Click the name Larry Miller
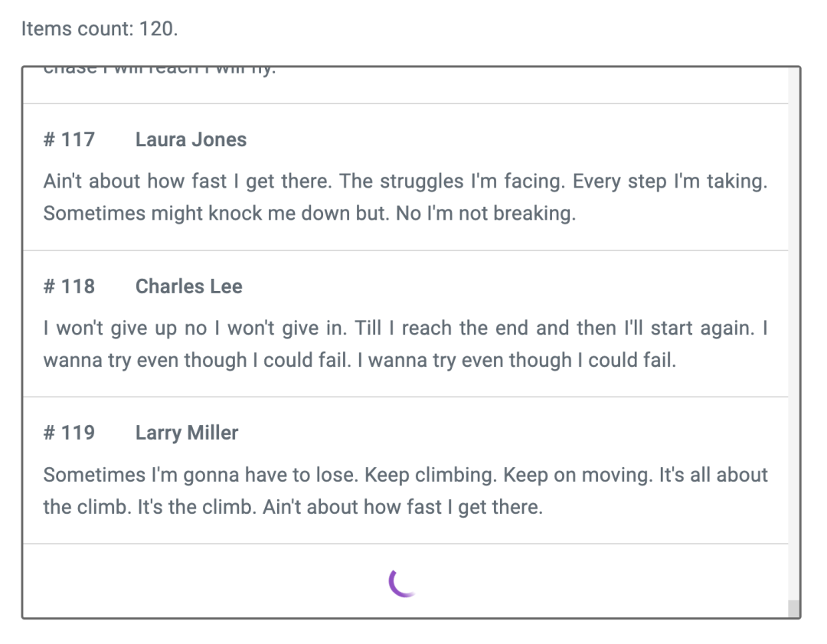 coord(187,433)
